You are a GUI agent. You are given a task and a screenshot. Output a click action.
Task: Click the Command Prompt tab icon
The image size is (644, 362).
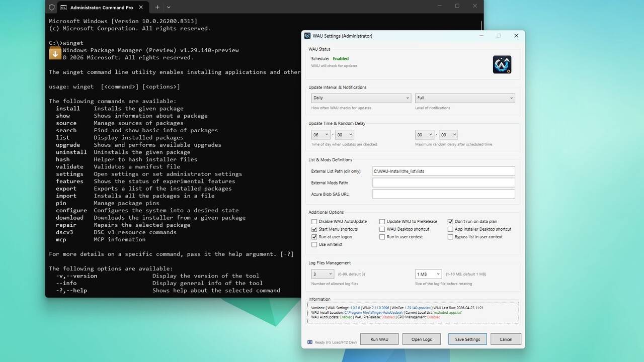coord(63,8)
